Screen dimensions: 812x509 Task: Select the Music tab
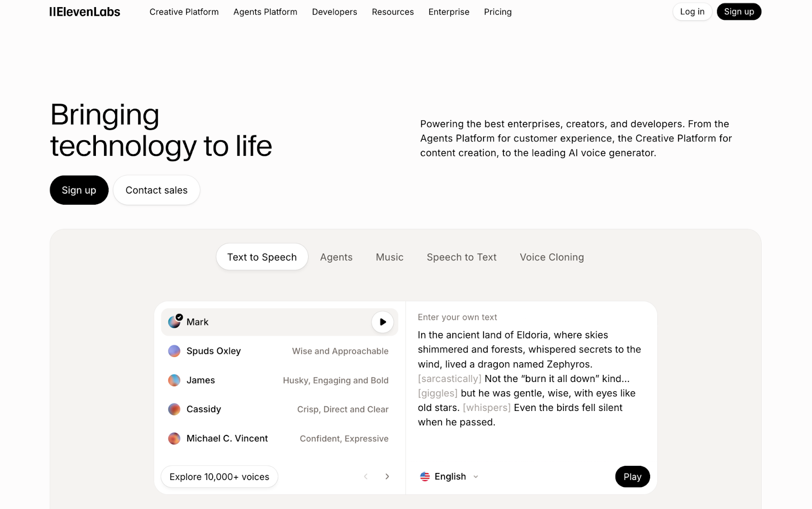(x=389, y=257)
